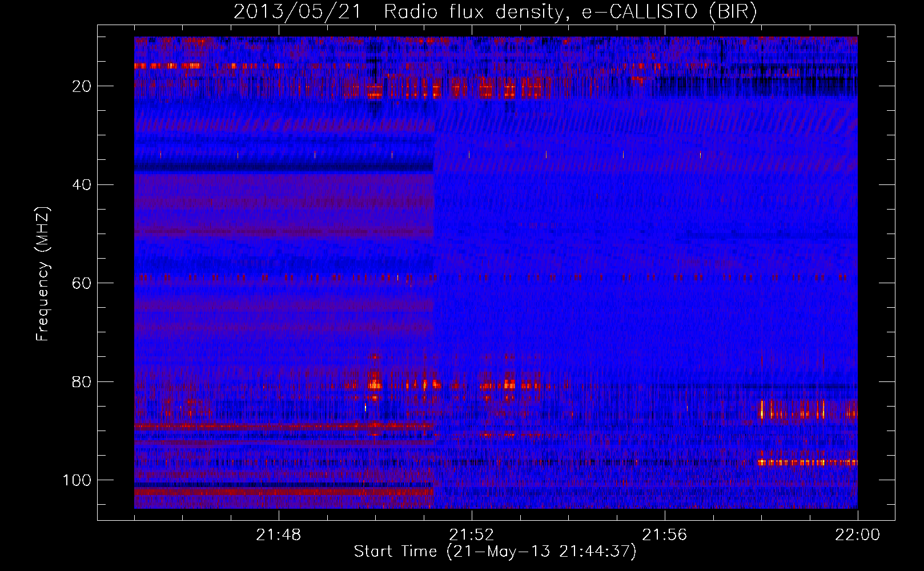Viewport: 924px width, 571px height.
Task: Click the frequency tick label '100'
Action: click(77, 480)
